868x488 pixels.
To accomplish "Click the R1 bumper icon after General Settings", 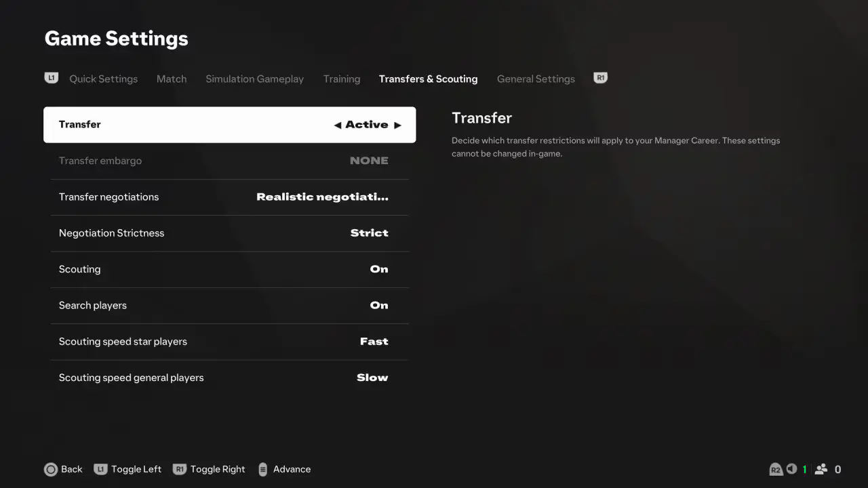I will pyautogui.click(x=600, y=78).
